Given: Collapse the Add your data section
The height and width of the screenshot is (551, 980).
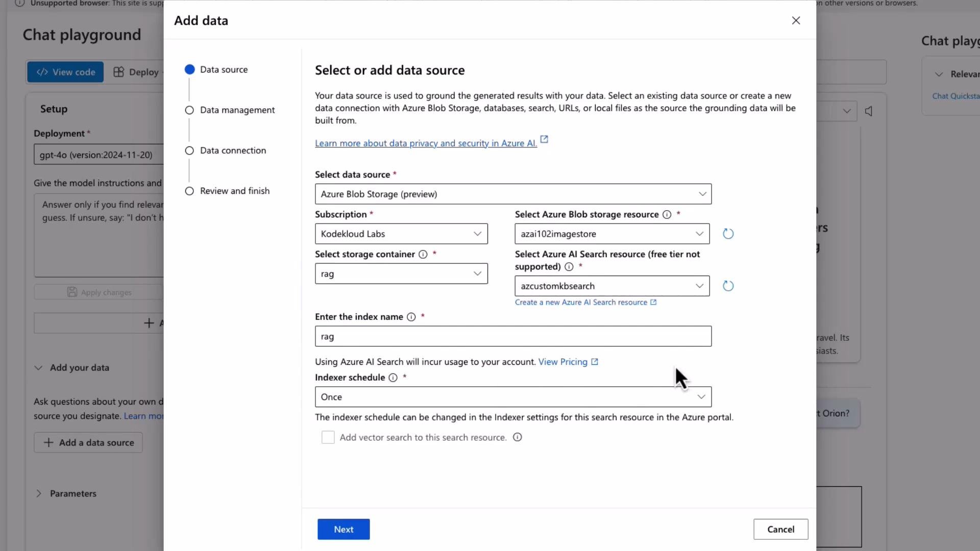Looking at the screenshot, I should point(38,368).
